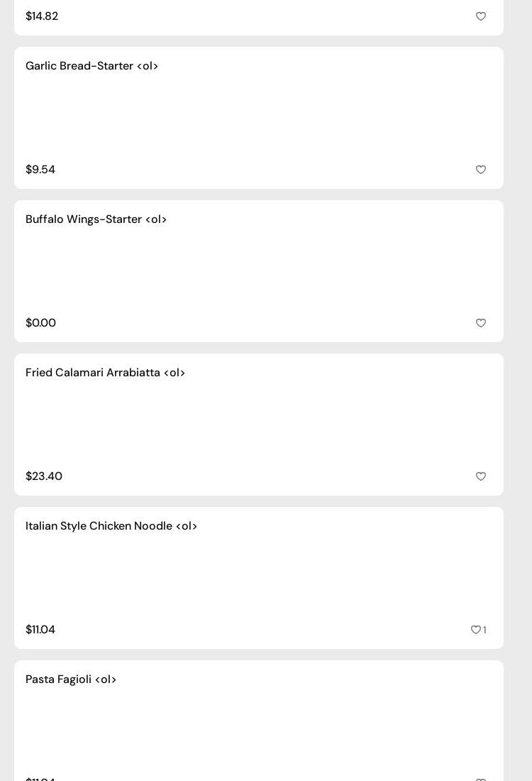This screenshot has width=532, height=781.
Task: Select the $0.00 price of Buffalo Wings
Action: 40,323
